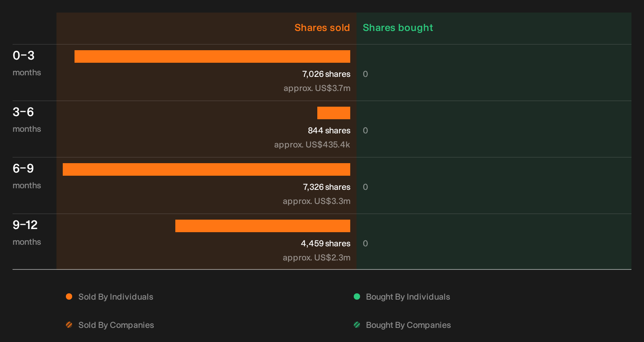Click the Sold By Individuals legend label
Viewport: 644px width, 342px height.
point(116,297)
